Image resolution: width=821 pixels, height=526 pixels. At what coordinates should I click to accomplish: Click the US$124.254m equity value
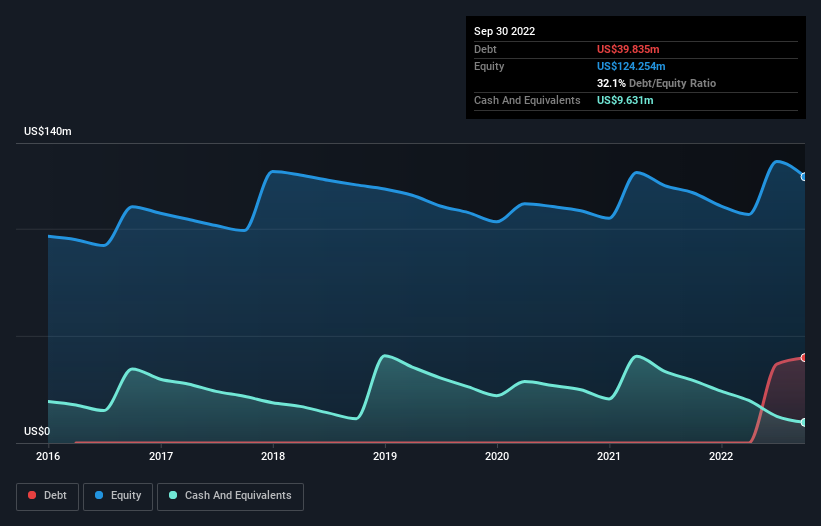pos(631,66)
